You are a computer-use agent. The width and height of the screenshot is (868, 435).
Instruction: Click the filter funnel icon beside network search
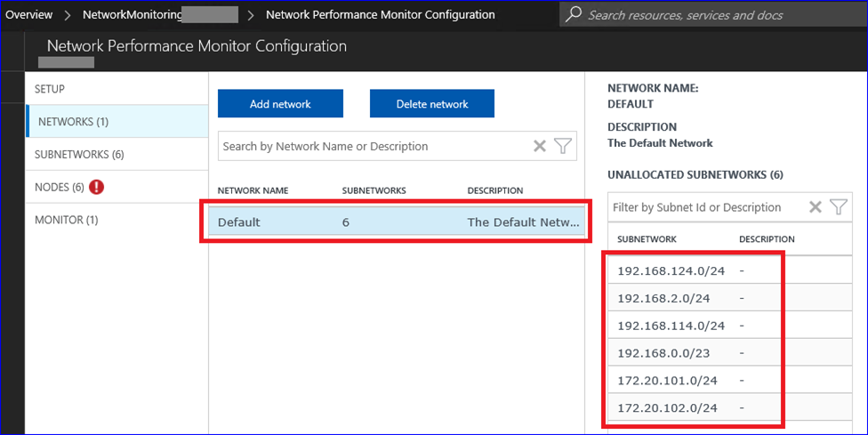click(x=562, y=146)
